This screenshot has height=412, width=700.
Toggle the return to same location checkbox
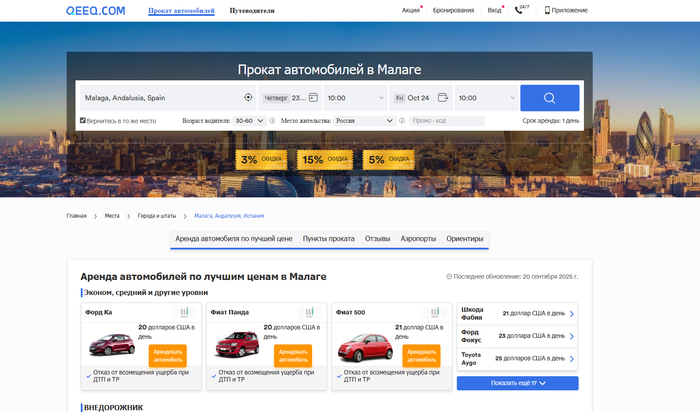[x=83, y=121]
